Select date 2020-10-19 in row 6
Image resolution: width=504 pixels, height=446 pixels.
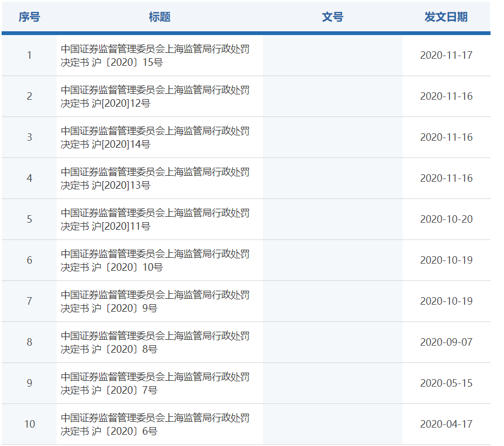[x=446, y=260]
